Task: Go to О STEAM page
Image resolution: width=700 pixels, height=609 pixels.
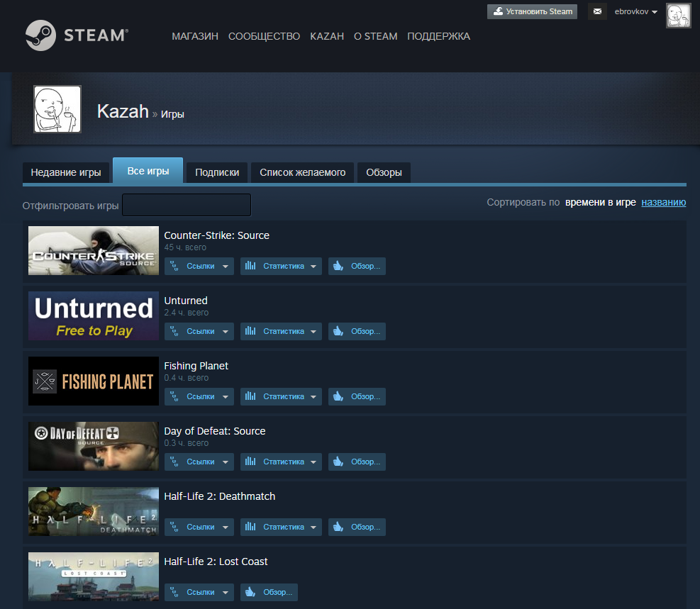Action: 375,36
